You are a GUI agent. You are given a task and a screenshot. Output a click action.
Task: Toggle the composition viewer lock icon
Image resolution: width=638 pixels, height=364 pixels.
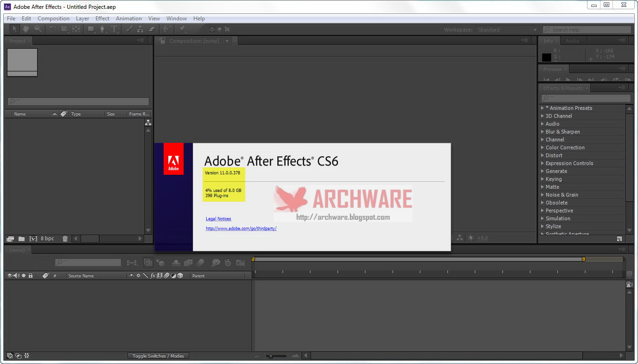point(162,41)
